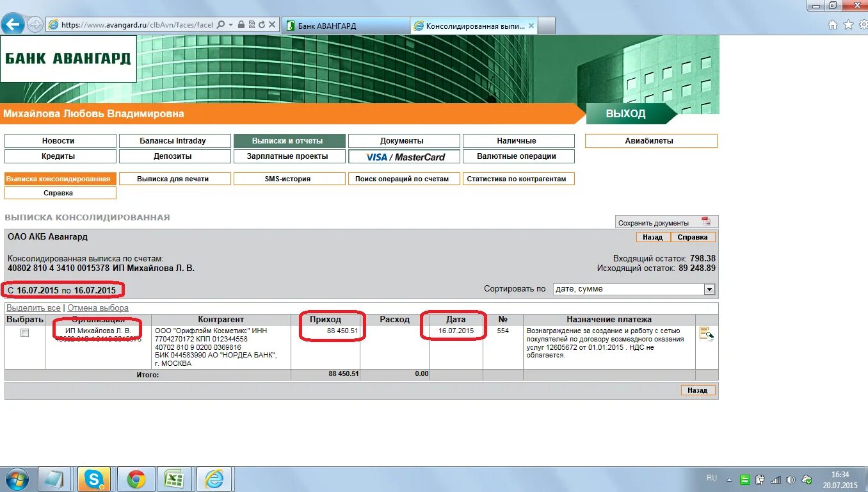This screenshot has height=492, width=868.
Task: Click the browser Back arrow button
Action: (13, 24)
